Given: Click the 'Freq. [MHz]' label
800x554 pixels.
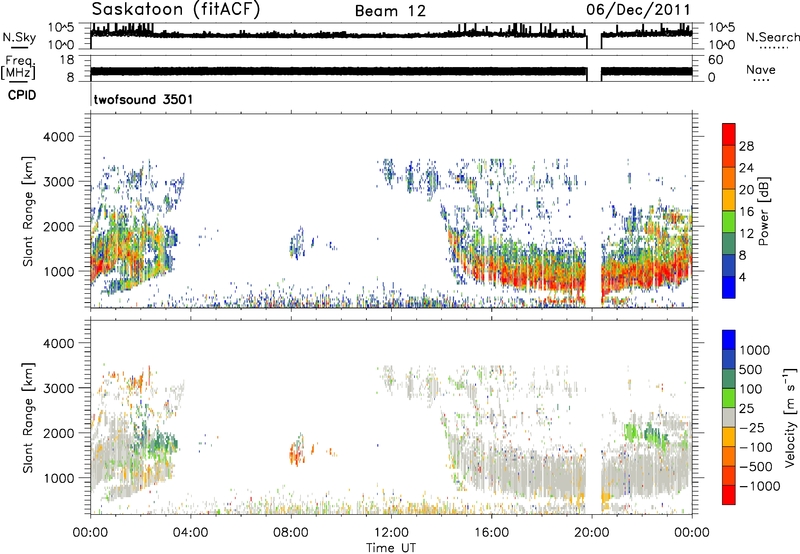Looking at the screenshot, I should (x=18, y=68).
